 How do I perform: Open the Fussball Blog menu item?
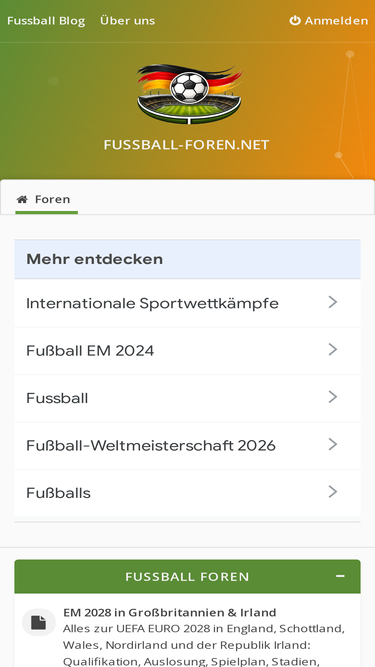pyautogui.click(x=46, y=20)
